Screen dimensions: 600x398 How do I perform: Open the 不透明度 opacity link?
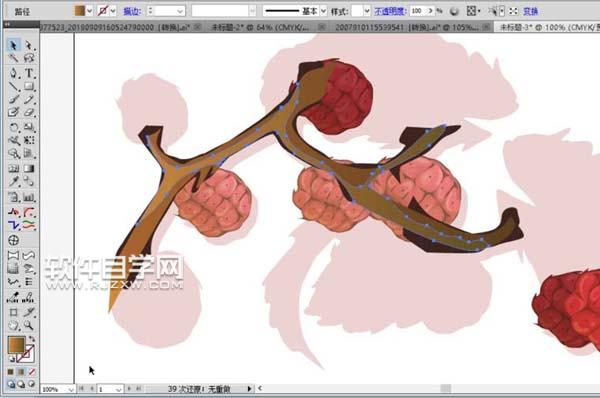tap(390, 11)
